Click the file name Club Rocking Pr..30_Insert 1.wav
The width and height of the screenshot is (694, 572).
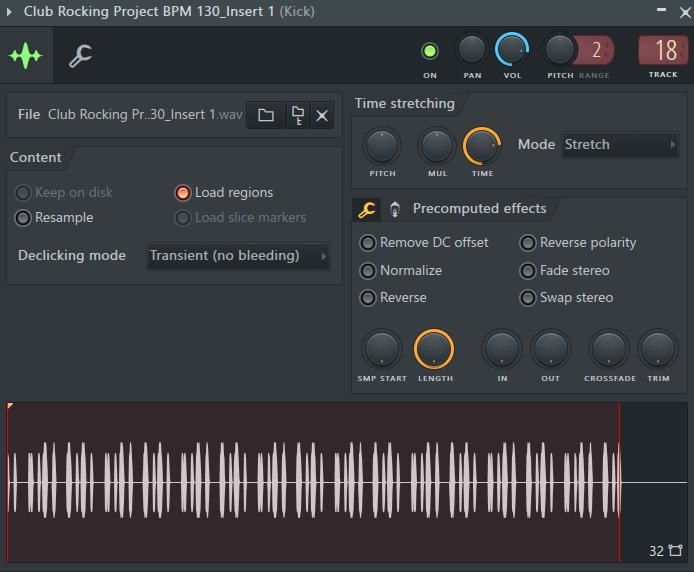pyautogui.click(x=145, y=115)
